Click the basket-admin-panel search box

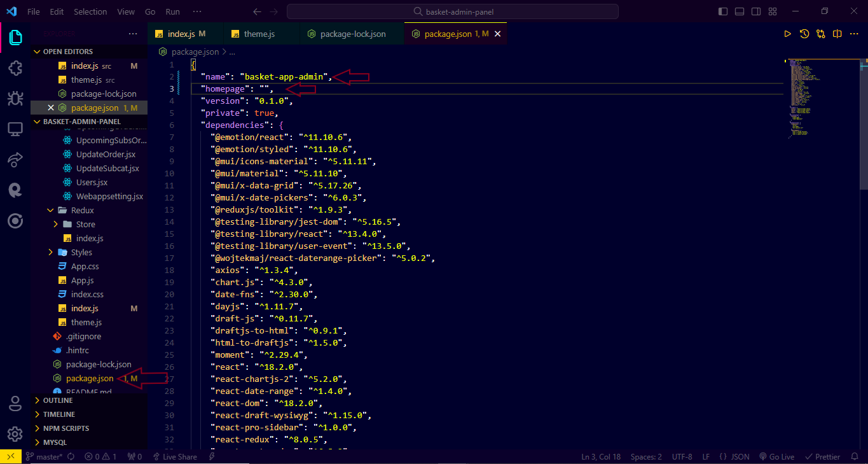pos(453,11)
